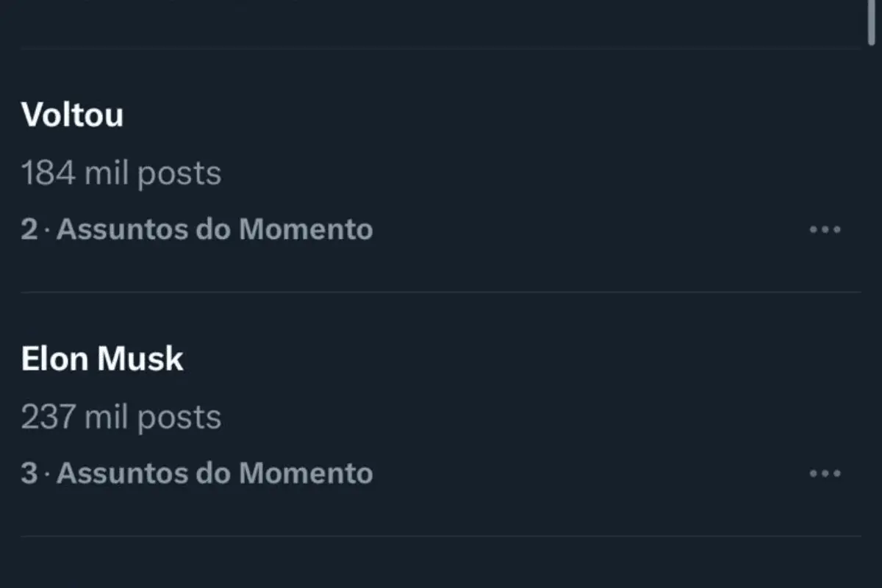Click the three-dot menu beside Voltou
The height and width of the screenshot is (588, 882).
826,229
